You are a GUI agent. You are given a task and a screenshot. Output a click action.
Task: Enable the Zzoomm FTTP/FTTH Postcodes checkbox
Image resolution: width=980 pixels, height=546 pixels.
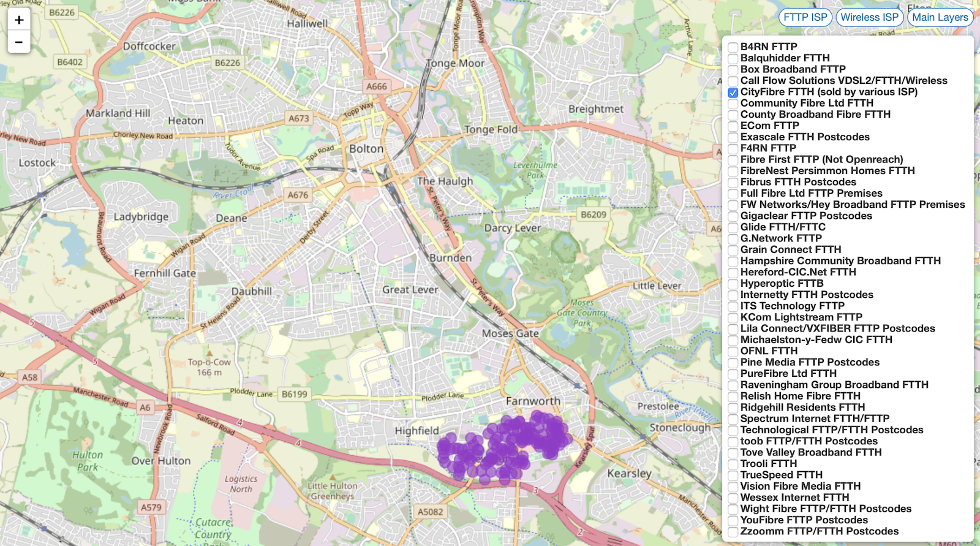733,532
